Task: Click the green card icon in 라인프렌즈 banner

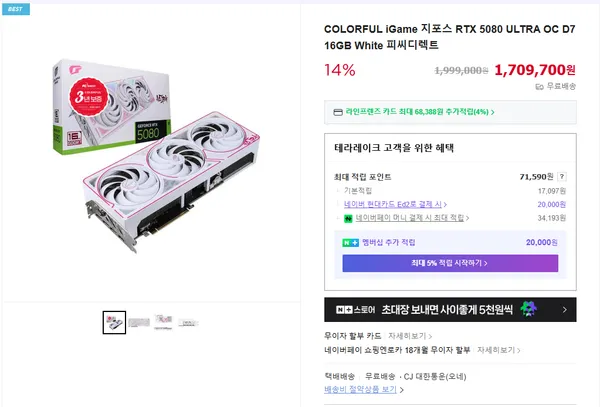Action: [337, 113]
